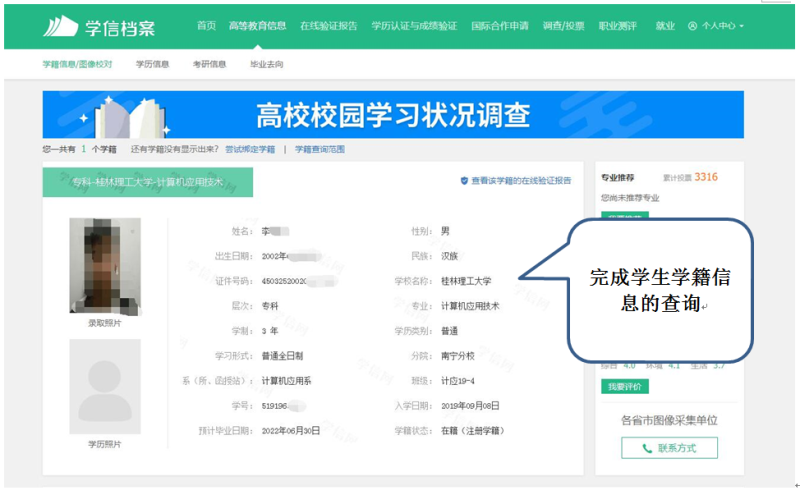
Task: Switch to the 考研信息 tab
Action: pos(209,64)
